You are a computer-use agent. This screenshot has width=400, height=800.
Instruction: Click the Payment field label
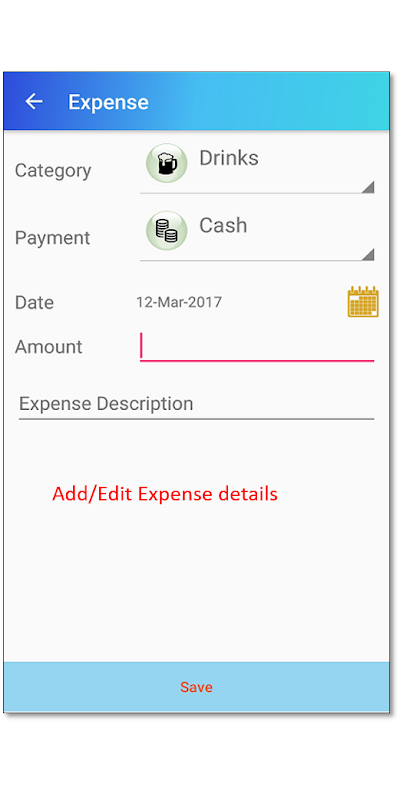tap(53, 238)
